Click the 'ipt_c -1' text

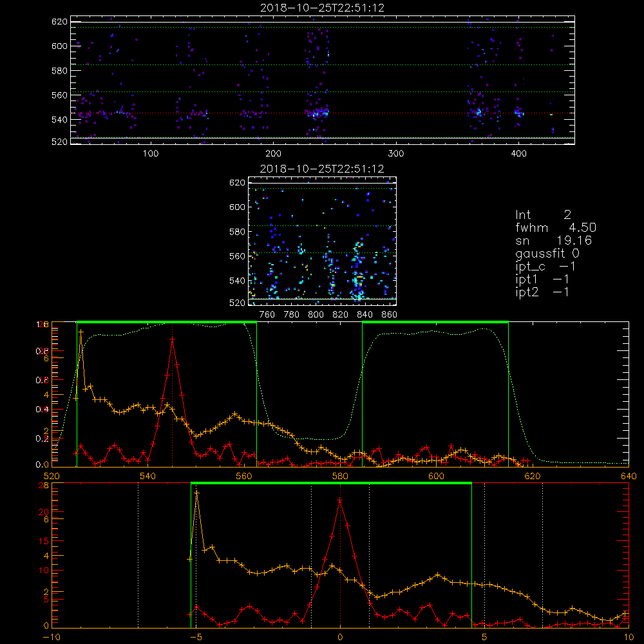pos(545,267)
